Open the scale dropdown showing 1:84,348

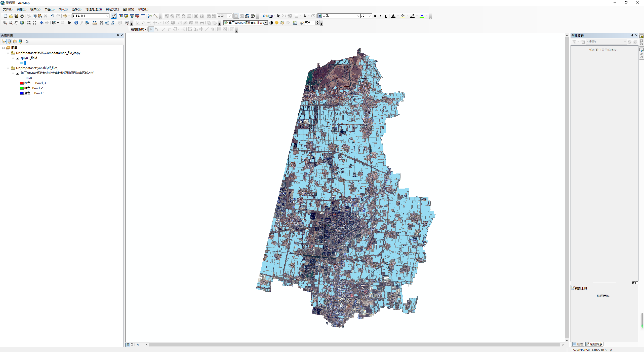(107, 16)
